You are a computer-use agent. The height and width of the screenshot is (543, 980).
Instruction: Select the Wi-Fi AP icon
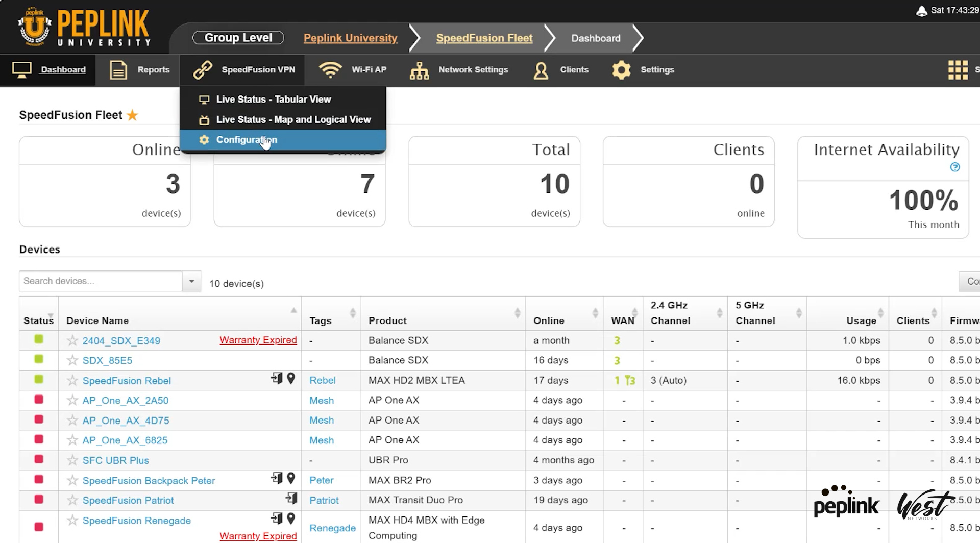pyautogui.click(x=331, y=70)
